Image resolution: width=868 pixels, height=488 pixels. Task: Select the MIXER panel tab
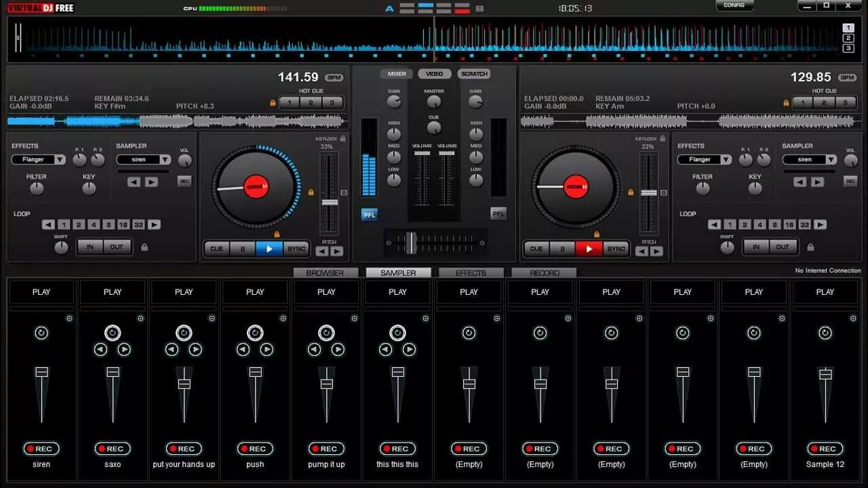[397, 74]
